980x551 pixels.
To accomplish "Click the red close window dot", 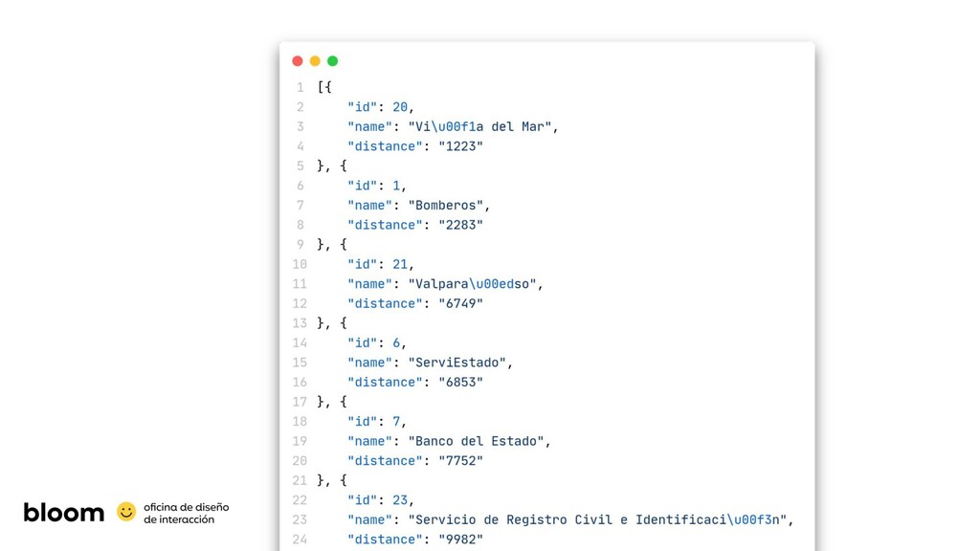I will pos(298,60).
